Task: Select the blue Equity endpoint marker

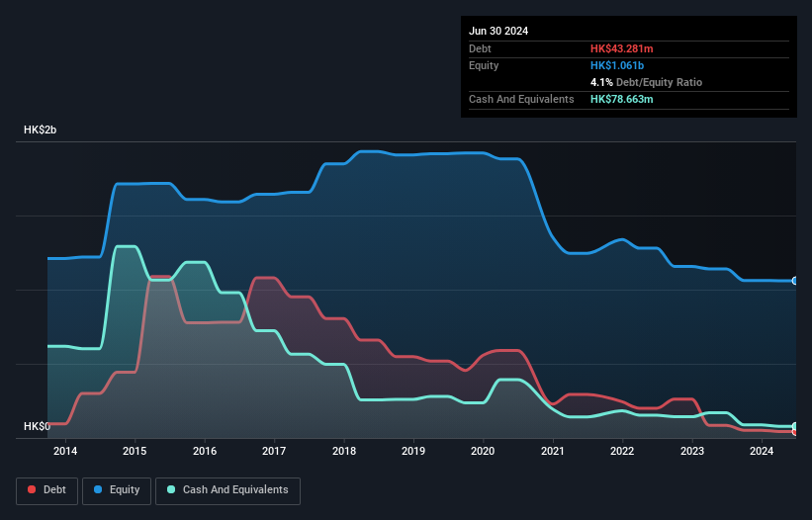Action: (x=795, y=281)
